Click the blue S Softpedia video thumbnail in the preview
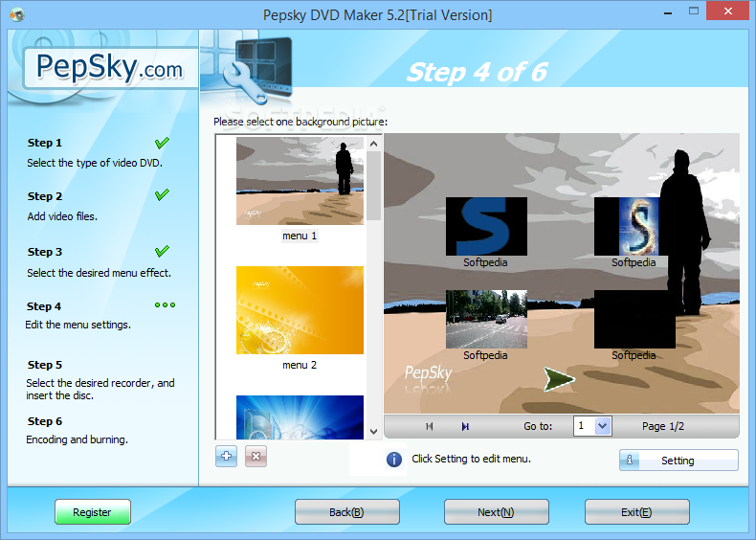756x540 pixels. point(486,226)
